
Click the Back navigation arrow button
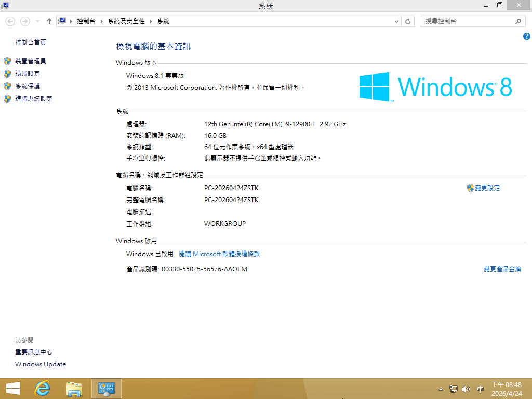point(10,21)
